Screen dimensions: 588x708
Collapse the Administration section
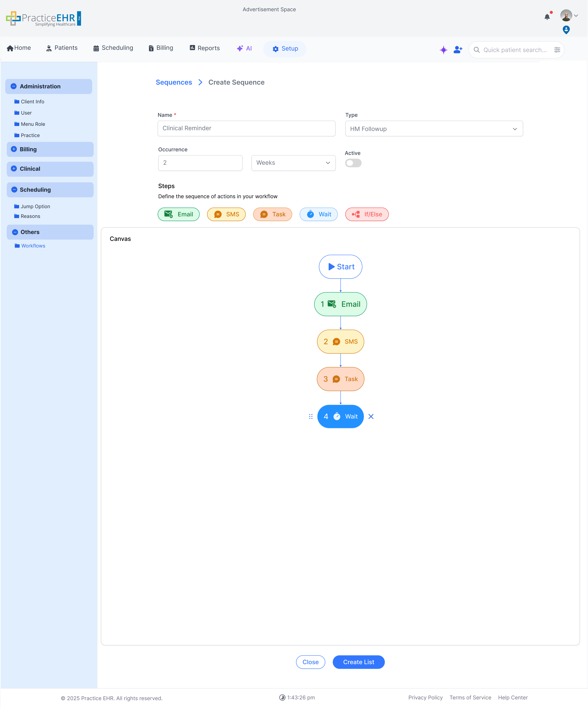click(14, 86)
